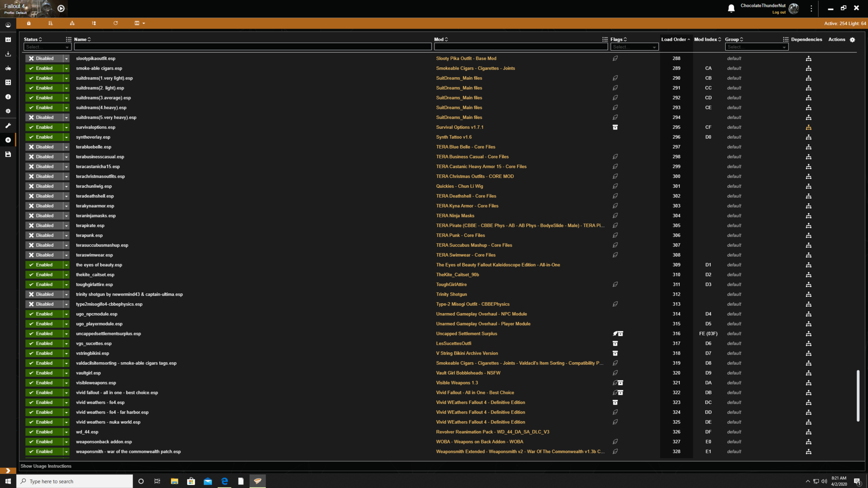Open Microsoft Edge from the taskbar
Image resolution: width=868 pixels, height=488 pixels.
224,481
